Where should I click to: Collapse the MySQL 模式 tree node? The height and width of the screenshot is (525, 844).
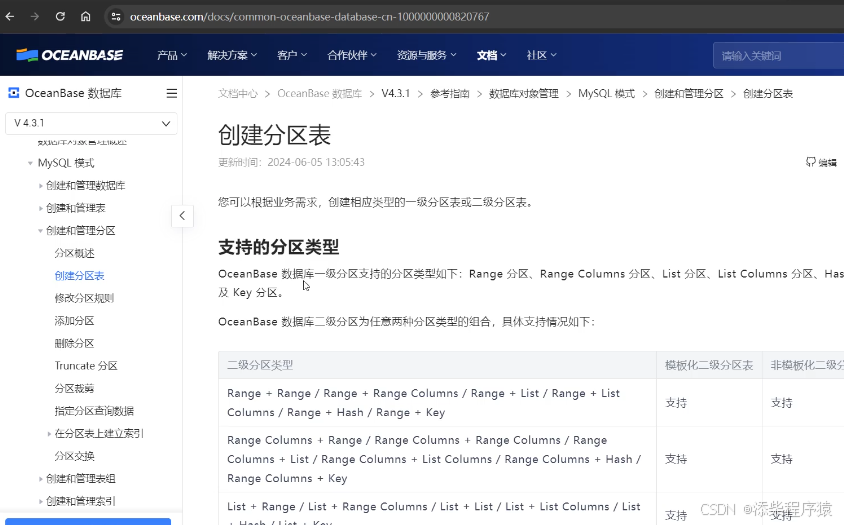30,163
